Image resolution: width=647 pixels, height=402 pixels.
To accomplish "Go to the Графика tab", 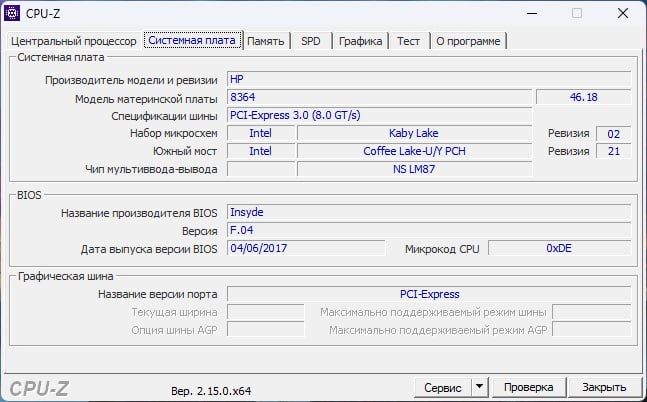I will [x=360, y=41].
